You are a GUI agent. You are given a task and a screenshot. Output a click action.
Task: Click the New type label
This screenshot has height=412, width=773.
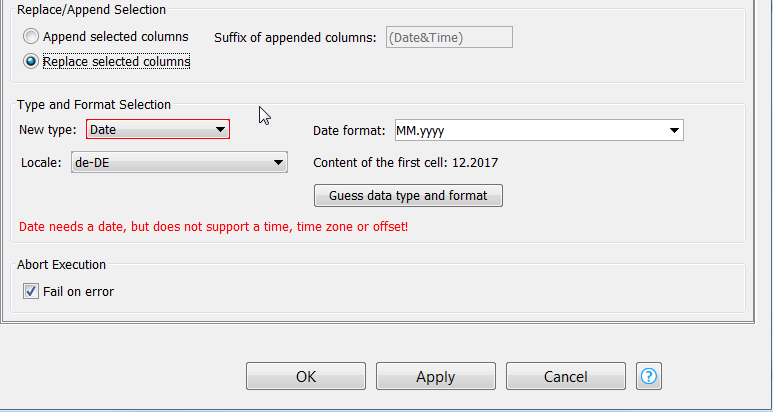48,130
